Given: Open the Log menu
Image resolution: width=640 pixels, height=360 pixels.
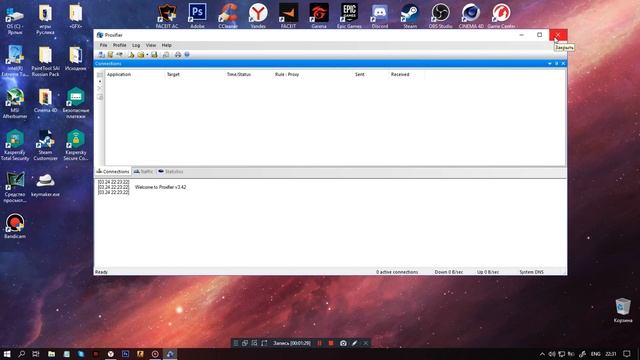Looking at the screenshot, I should click(136, 45).
